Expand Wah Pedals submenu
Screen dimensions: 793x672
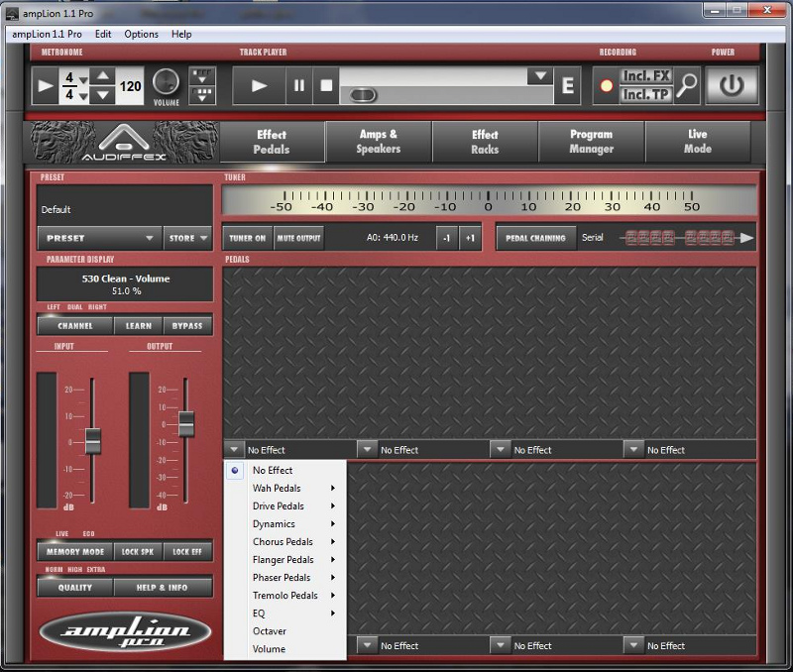pyautogui.click(x=285, y=488)
